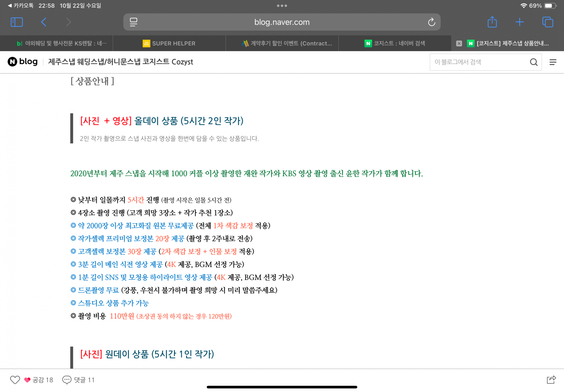Screen dimensions: 564x392
Task: Switch to the SUPER HELPER tab
Action: point(169,43)
